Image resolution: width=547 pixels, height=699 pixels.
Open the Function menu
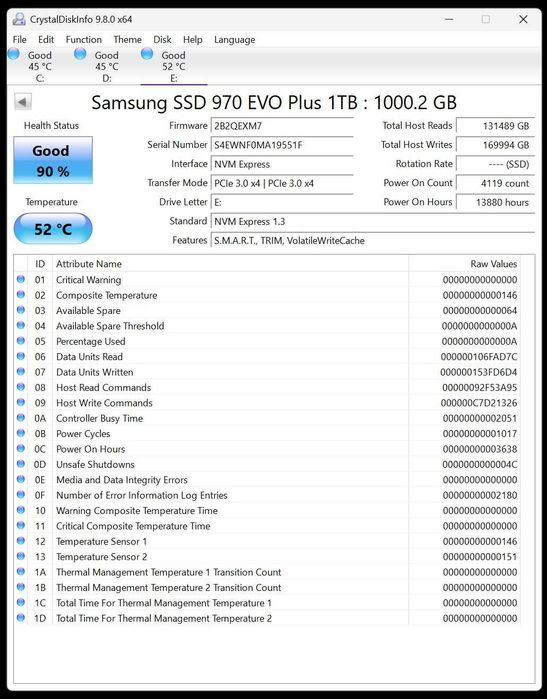[x=84, y=40]
